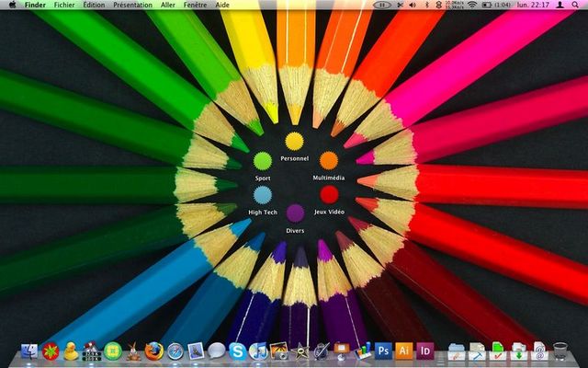Open the Apple menu
Image resolution: width=588 pixels, height=368 pixels.
click(x=12, y=5)
